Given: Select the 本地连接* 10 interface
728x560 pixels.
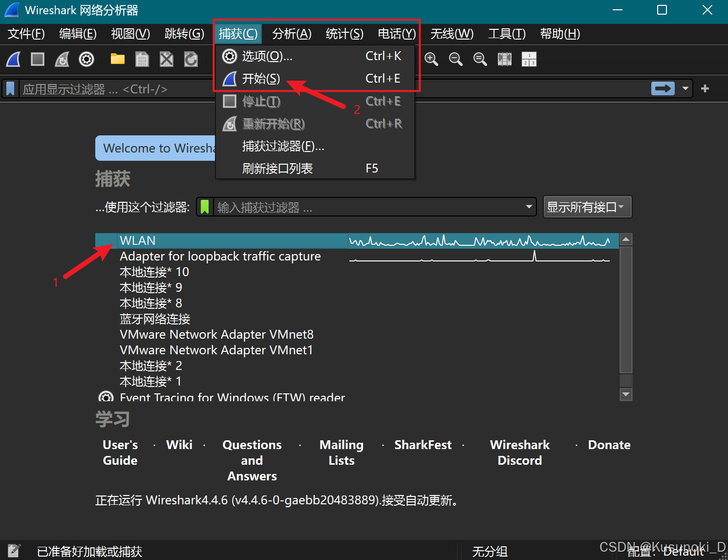Looking at the screenshot, I should tap(357, 272).
